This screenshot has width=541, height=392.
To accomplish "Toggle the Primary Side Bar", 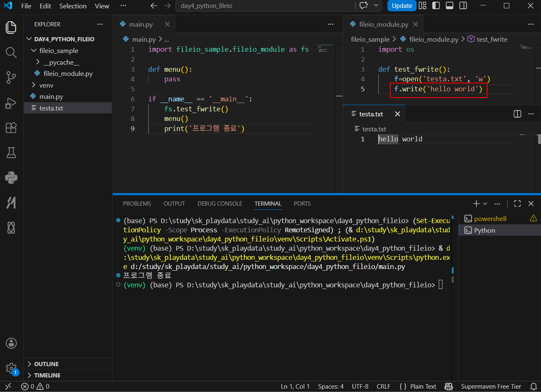I will click(436, 6).
